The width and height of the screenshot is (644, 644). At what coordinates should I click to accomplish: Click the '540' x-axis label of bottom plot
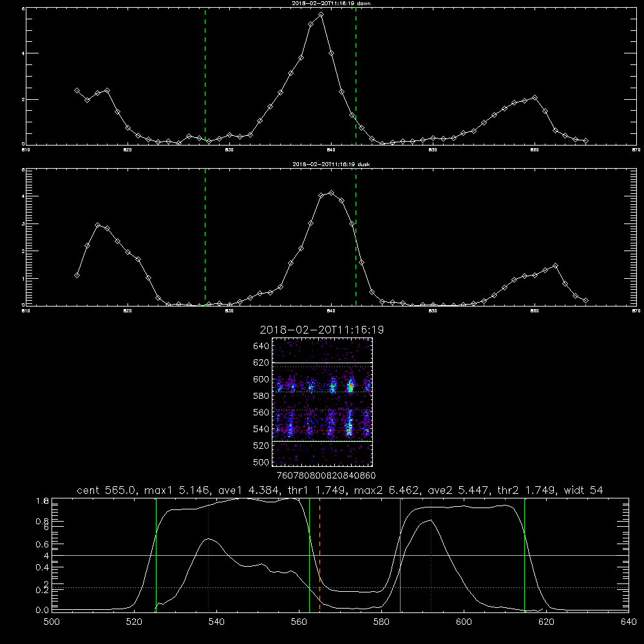coord(216,622)
